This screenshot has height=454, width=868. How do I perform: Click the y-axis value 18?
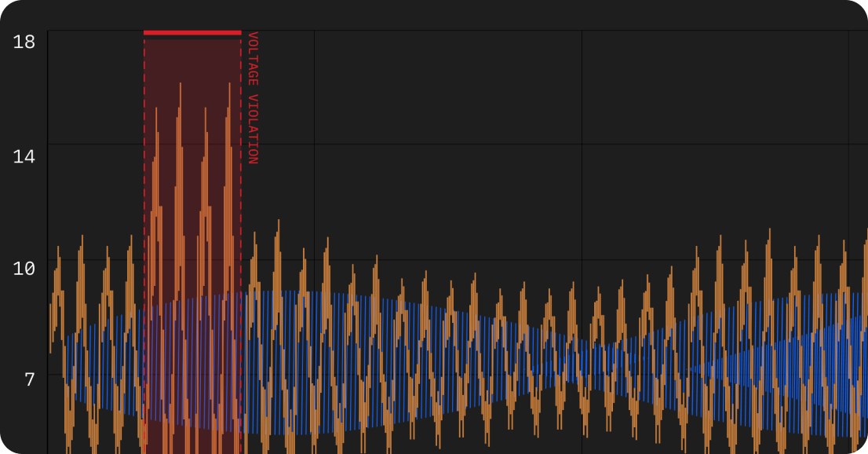(24, 42)
